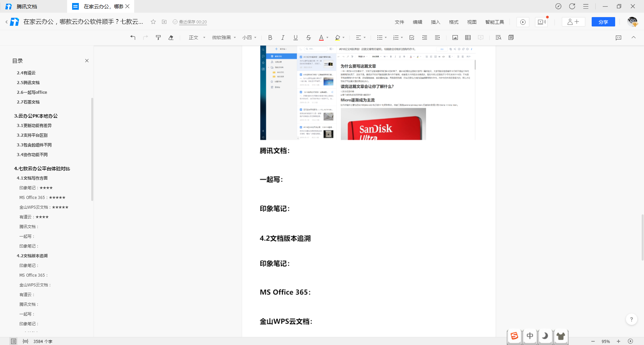Zoom out with the minus button

(593, 341)
